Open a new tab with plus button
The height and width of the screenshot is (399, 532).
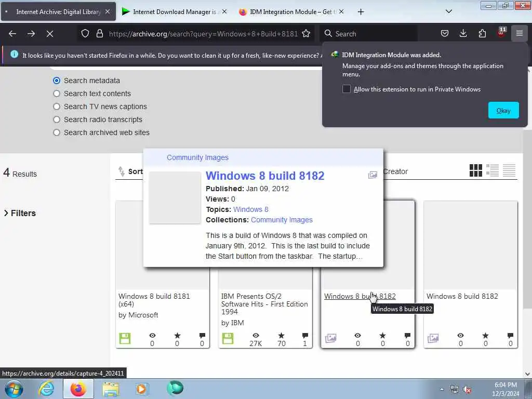(361, 12)
